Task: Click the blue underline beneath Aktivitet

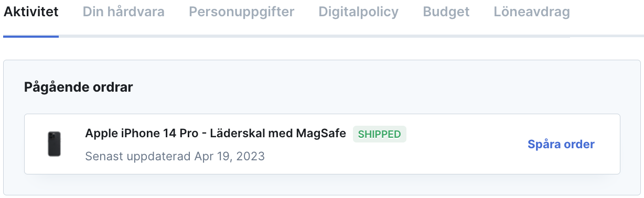Action: click(31, 36)
